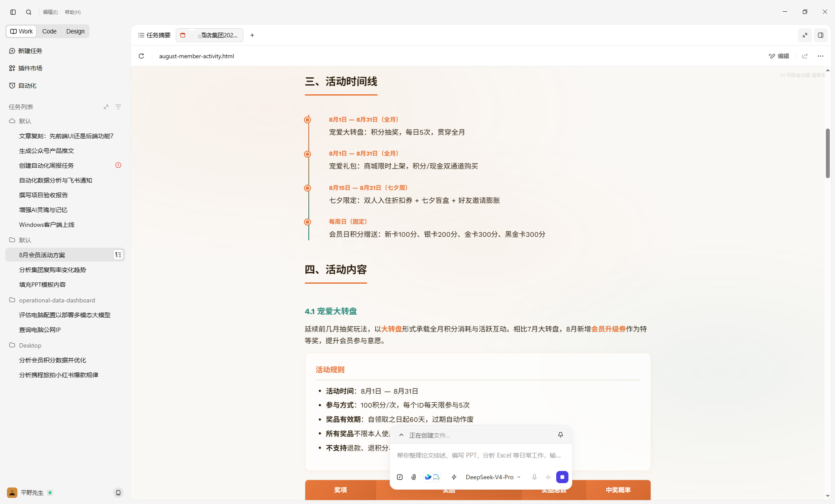Open the DeepSeek-V4-Pro model dropdown

pyautogui.click(x=493, y=477)
